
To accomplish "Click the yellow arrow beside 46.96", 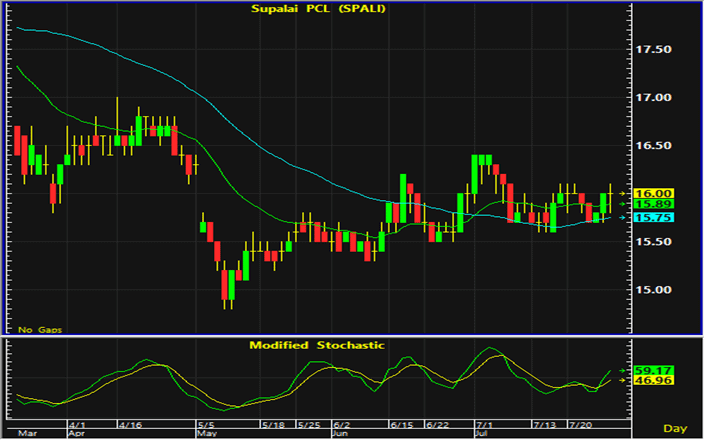I will pyautogui.click(x=622, y=381).
